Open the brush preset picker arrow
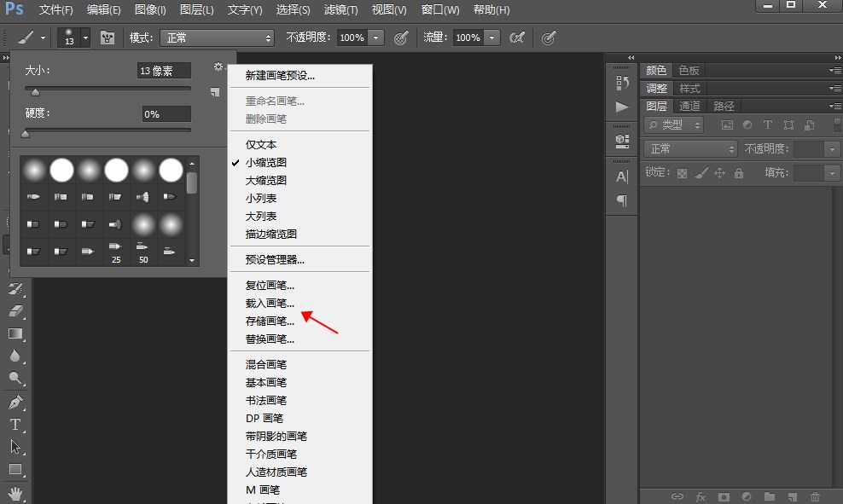This screenshot has height=504, width=843. click(85, 38)
